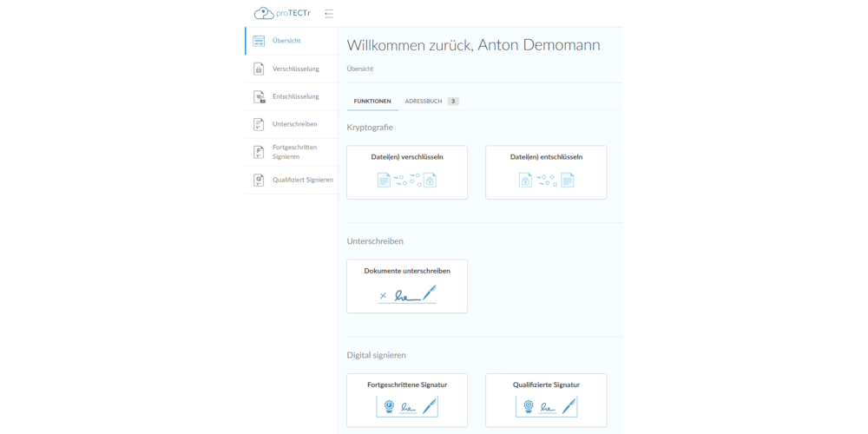Open the Fortgeschrittene Signatur card
The height and width of the screenshot is (434, 868).
tap(407, 399)
